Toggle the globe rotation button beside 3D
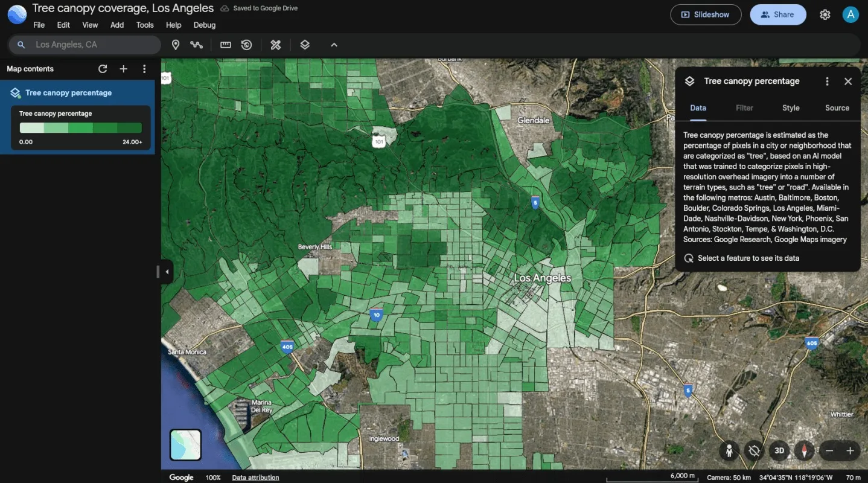868x483 pixels. (x=754, y=450)
